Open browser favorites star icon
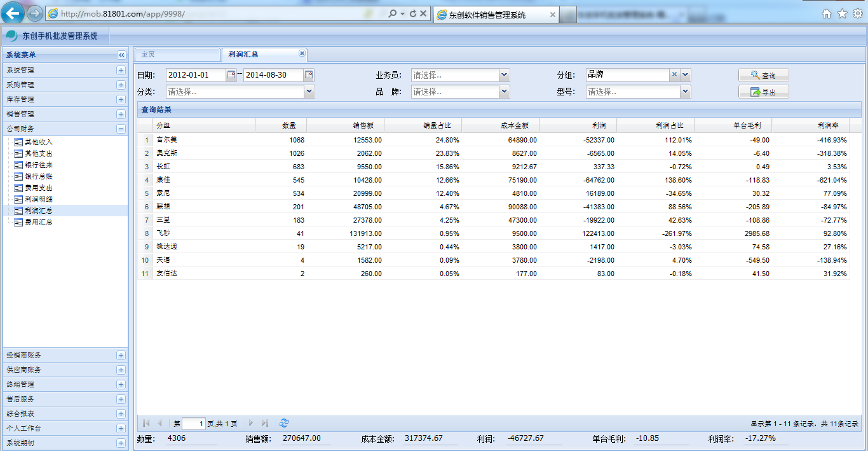 coord(842,13)
